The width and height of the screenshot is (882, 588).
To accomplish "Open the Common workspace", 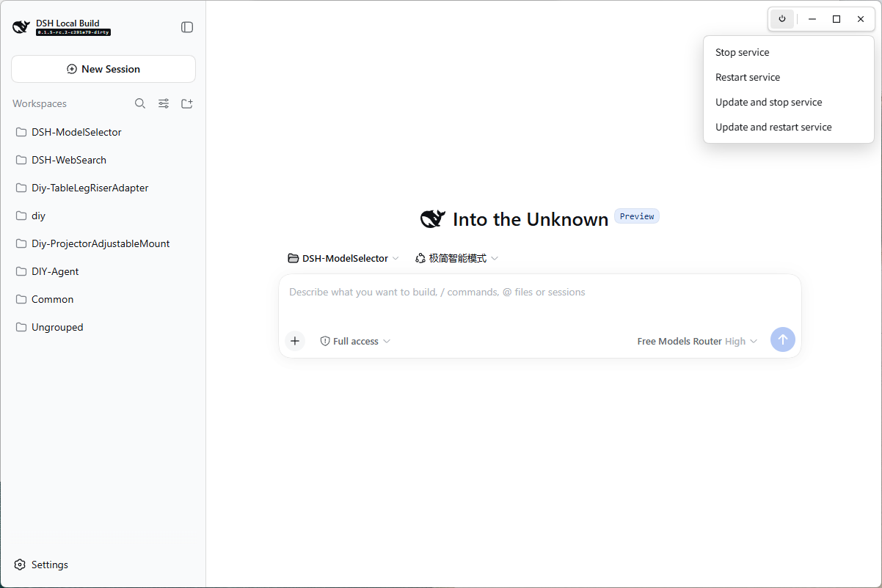I will click(103, 299).
